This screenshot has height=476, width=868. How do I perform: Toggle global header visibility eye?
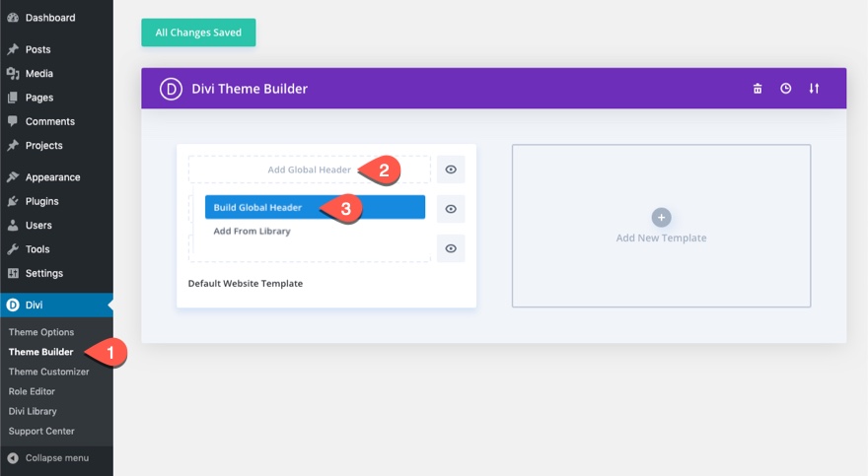coord(451,170)
